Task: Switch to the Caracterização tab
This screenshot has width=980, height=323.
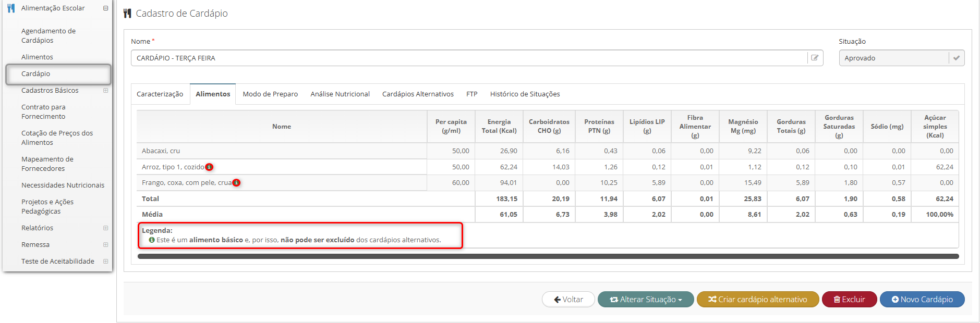Action: (160, 94)
